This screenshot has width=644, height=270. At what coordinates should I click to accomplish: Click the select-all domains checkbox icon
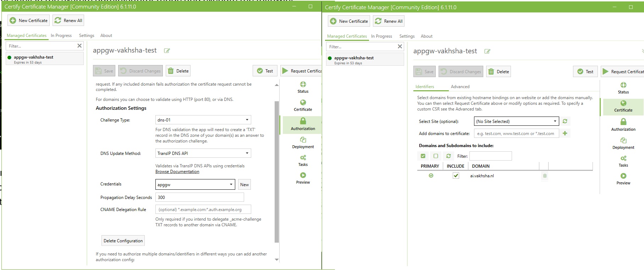click(423, 156)
